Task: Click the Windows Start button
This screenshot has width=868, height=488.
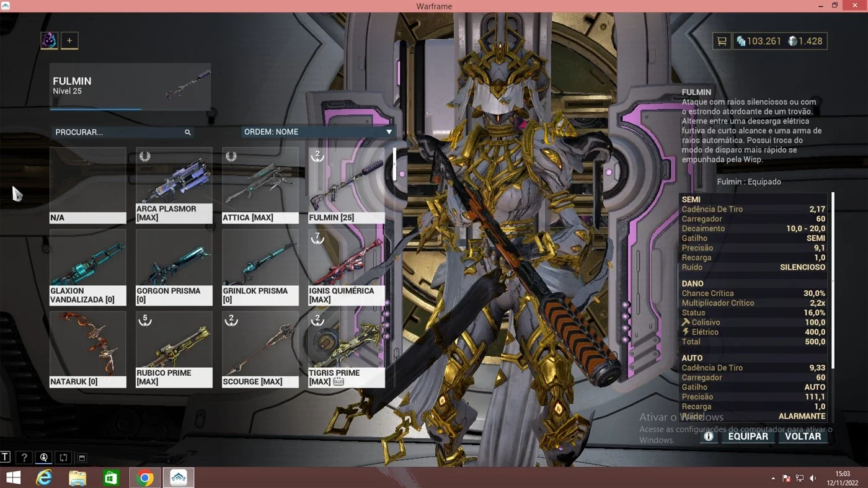Action: (x=13, y=478)
